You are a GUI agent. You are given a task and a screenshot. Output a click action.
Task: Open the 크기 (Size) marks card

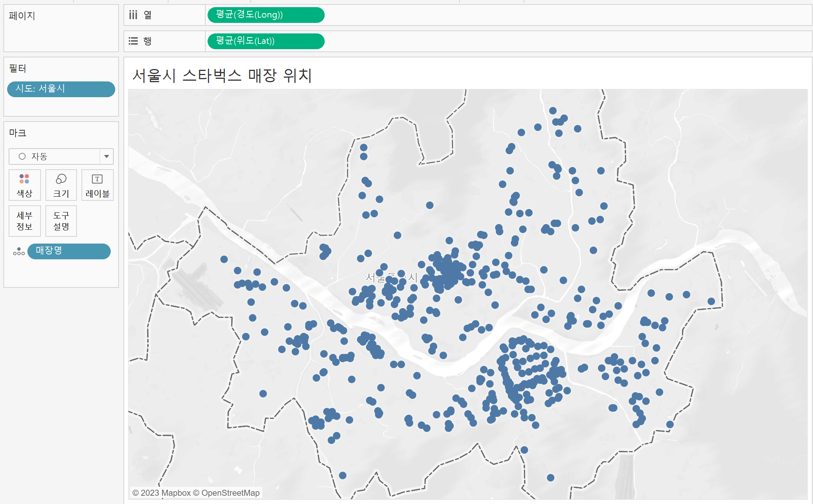coord(61,185)
